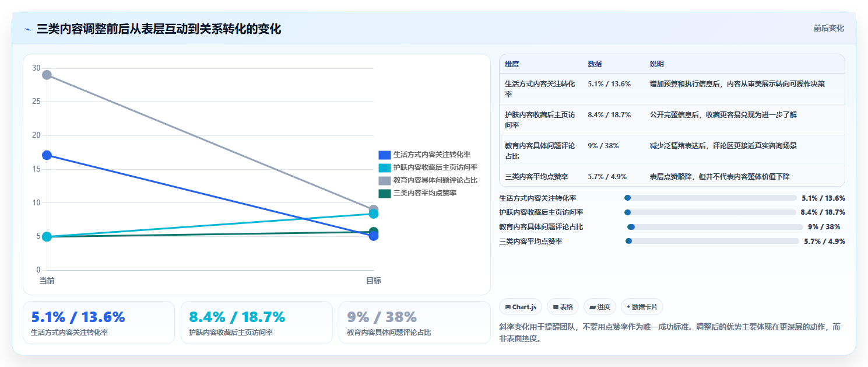The image size is (868, 367).
Task: Open the 5.1% / 13.6% data card
Action: point(99,323)
